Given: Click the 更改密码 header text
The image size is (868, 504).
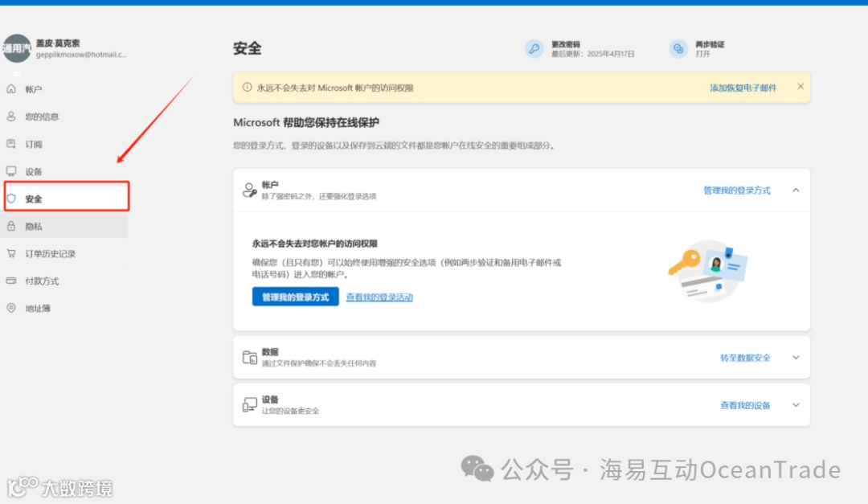Looking at the screenshot, I should [x=566, y=43].
